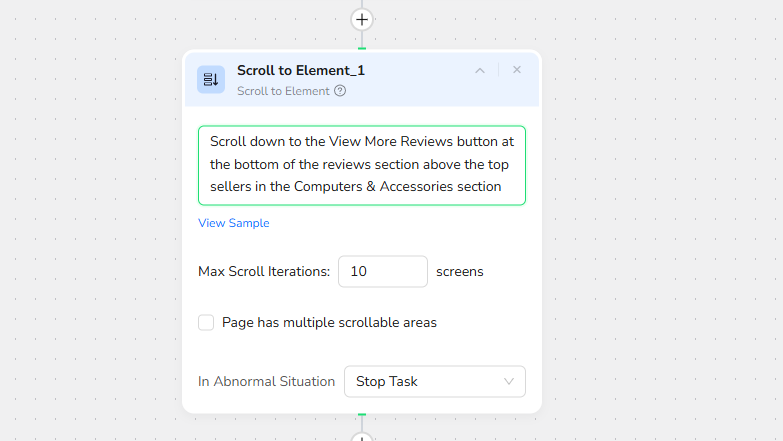Click the plus button above the node
783x441 pixels.
click(x=362, y=19)
